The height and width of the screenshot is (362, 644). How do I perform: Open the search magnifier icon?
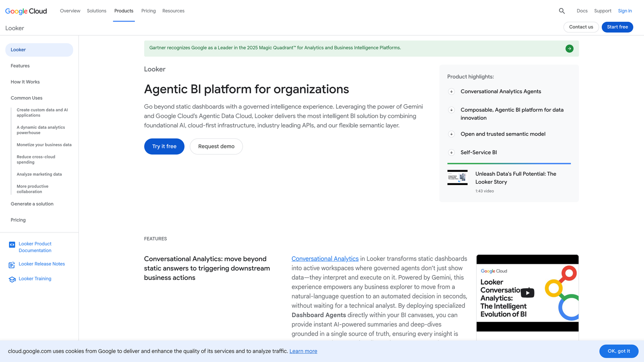click(x=562, y=11)
